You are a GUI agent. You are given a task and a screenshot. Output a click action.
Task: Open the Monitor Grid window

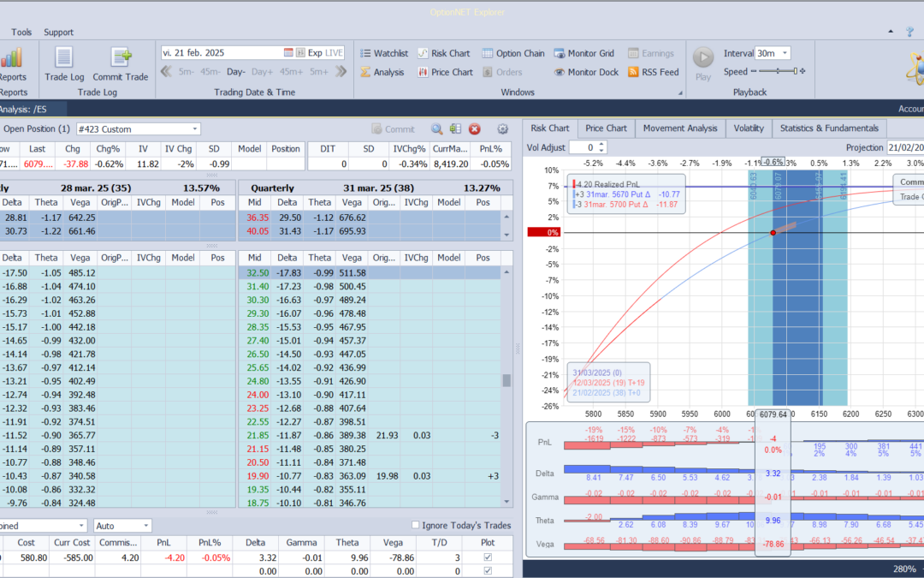click(x=586, y=53)
